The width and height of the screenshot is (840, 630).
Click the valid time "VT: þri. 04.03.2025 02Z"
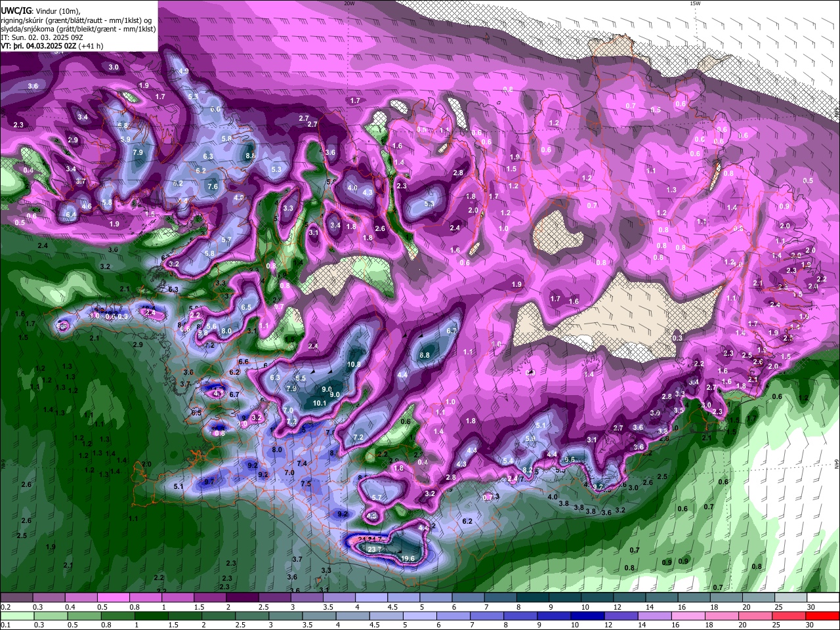[39, 46]
